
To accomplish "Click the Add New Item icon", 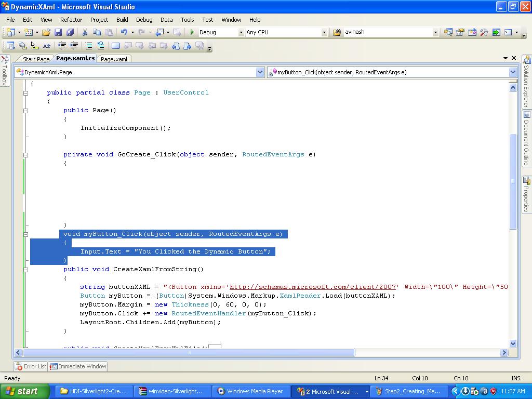I will (29, 32).
